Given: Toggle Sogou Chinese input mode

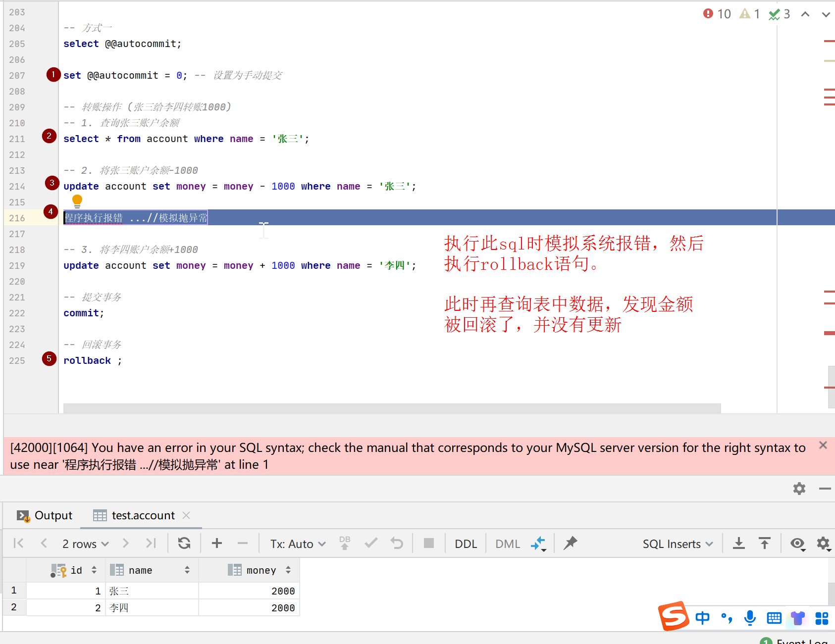Looking at the screenshot, I should [702, 618].
